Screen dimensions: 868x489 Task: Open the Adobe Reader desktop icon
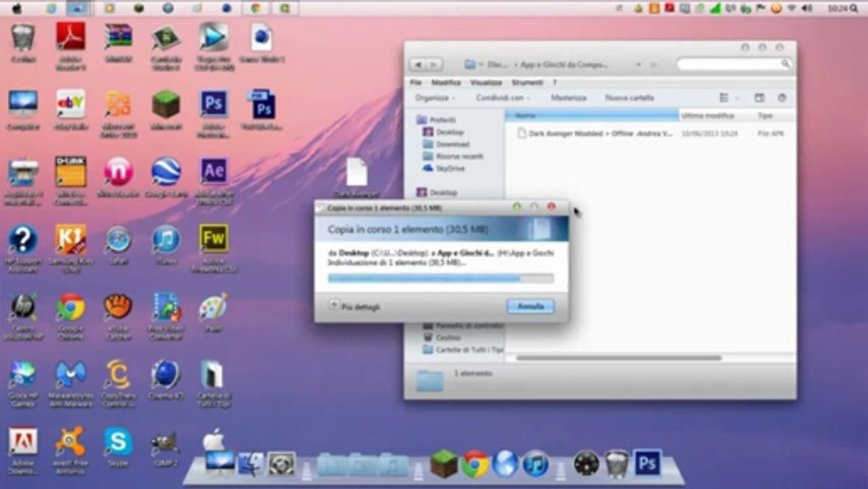coord(71,37)
